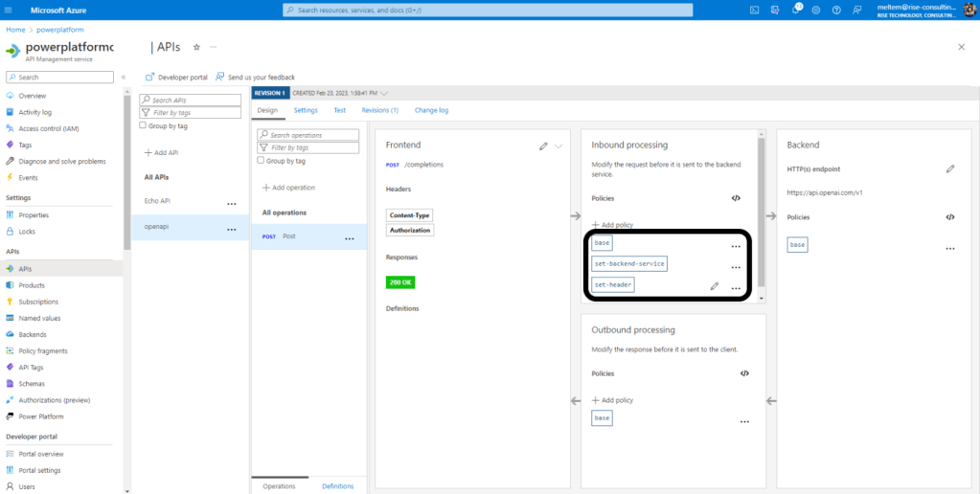Expand the Revision 1 dropdown arrow
This screenshot has width=980, height=494.
click(384, 93)
